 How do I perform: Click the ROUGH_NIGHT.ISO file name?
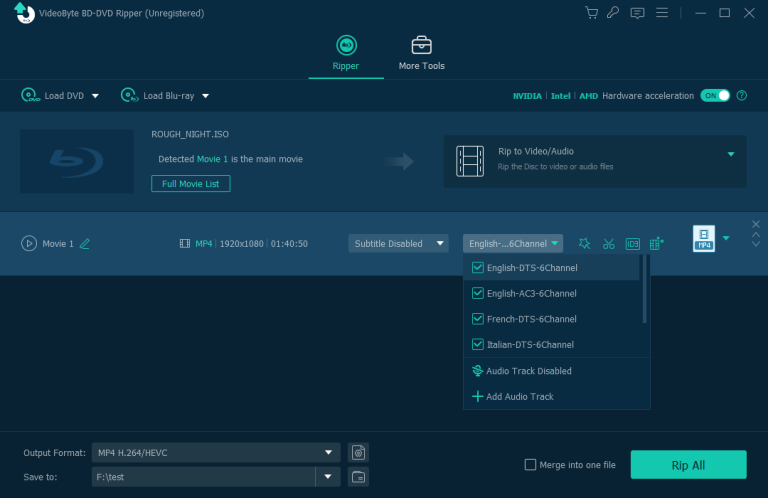click(x=190, y=134)
